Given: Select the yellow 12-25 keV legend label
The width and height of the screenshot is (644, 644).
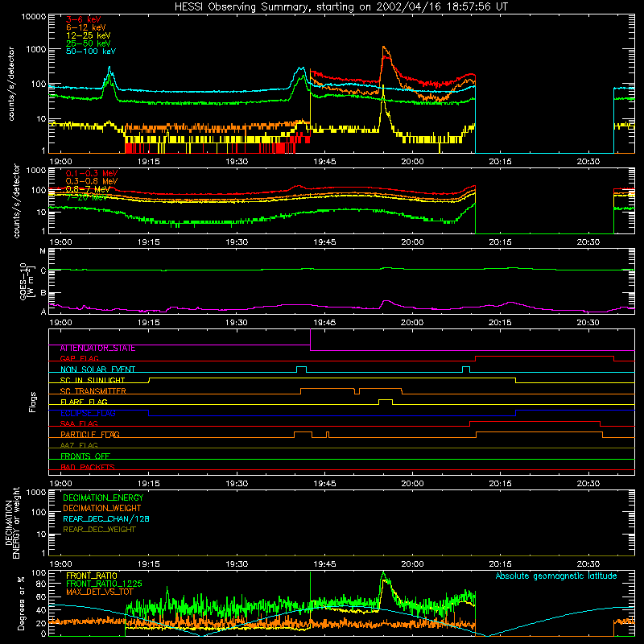Looking at the screenshot, I should [x=89, y=35].
